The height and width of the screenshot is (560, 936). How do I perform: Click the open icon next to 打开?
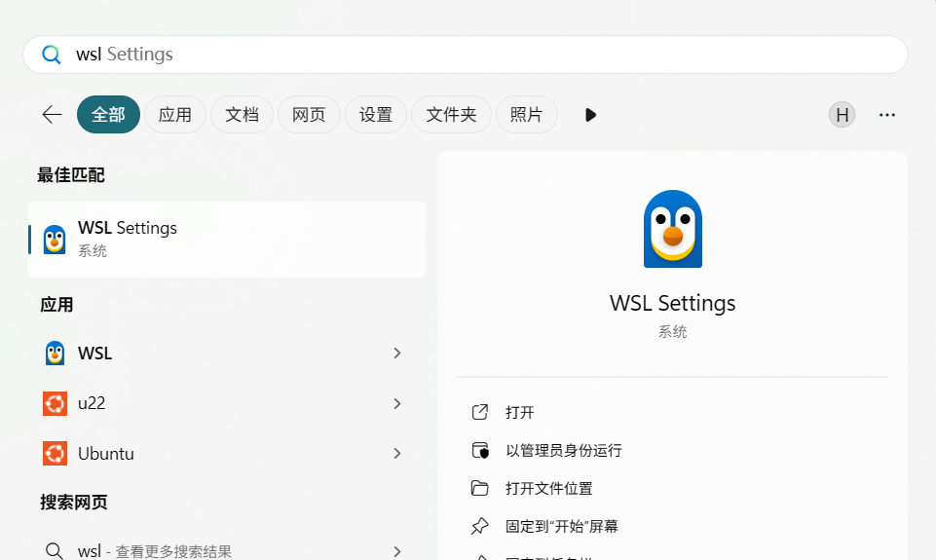click(x=480, y=412)
